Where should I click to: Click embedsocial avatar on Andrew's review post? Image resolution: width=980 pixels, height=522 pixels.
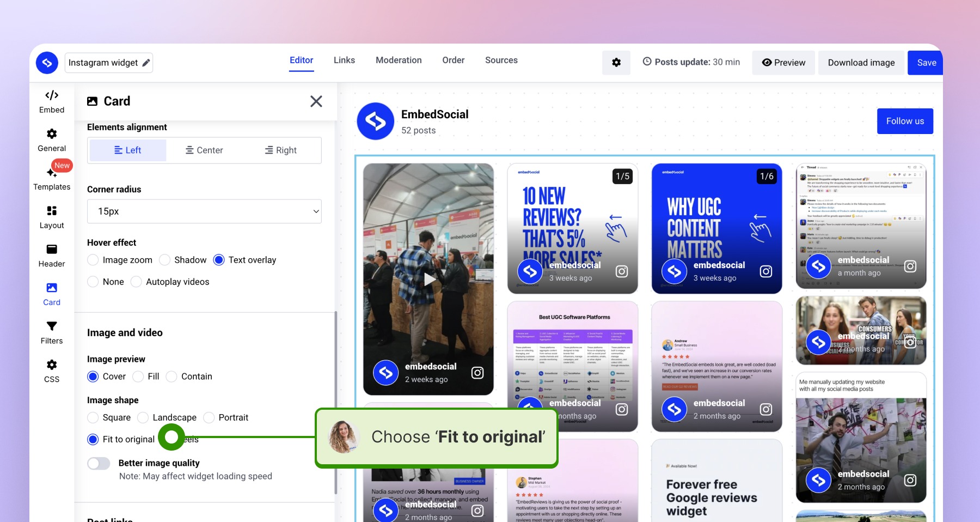coord(675,409)
